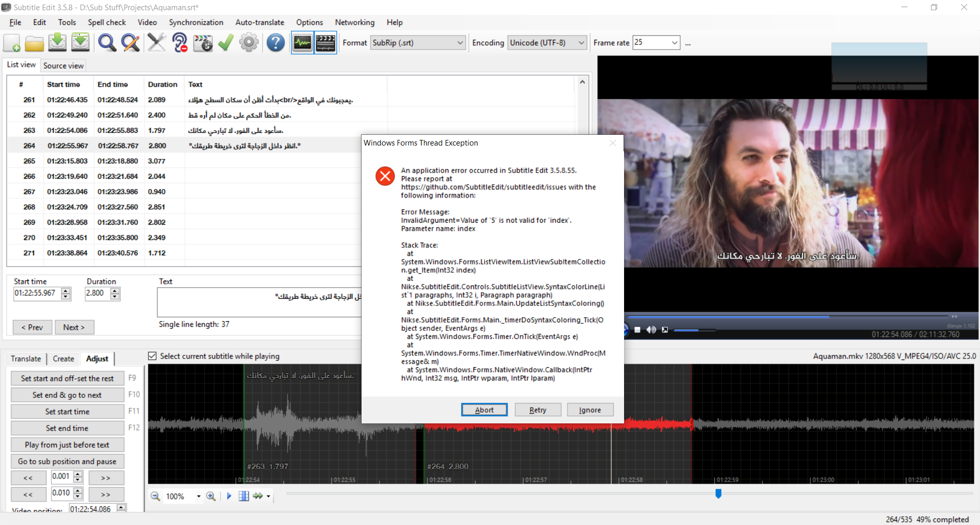Open the Format SubRip dropdown
The width and height of the screenshot is (980, 525).
(x=460, y=43)
